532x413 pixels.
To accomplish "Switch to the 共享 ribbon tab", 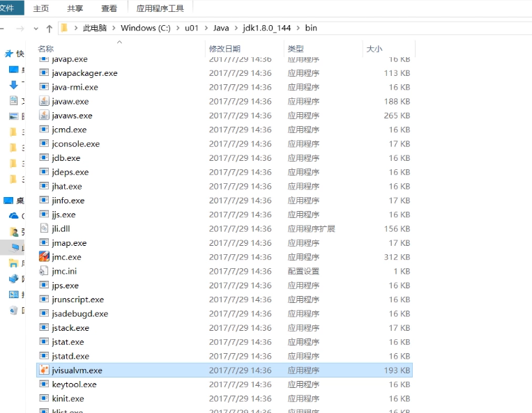I will coord(75,8).
